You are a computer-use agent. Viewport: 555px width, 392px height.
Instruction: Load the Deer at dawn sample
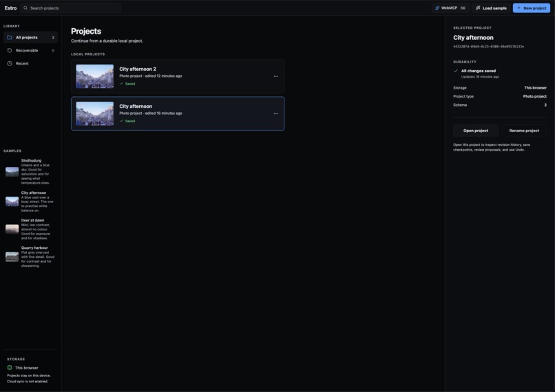[x=30, y=229]
